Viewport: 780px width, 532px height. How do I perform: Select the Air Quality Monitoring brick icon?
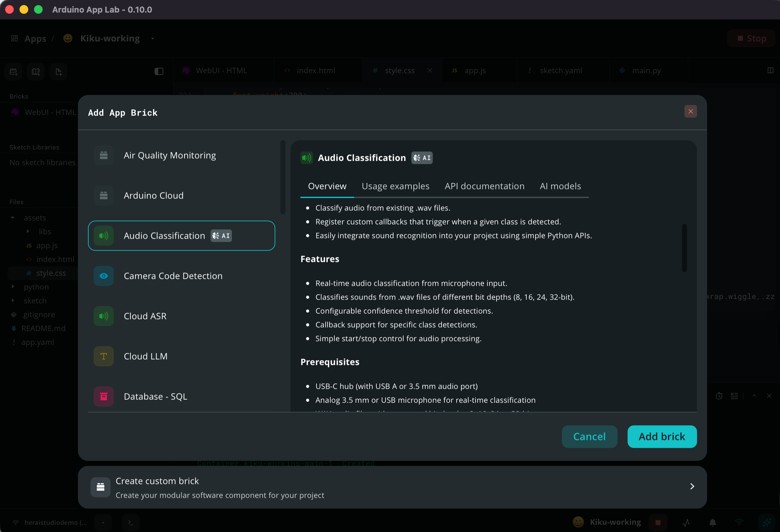(104, 155)
